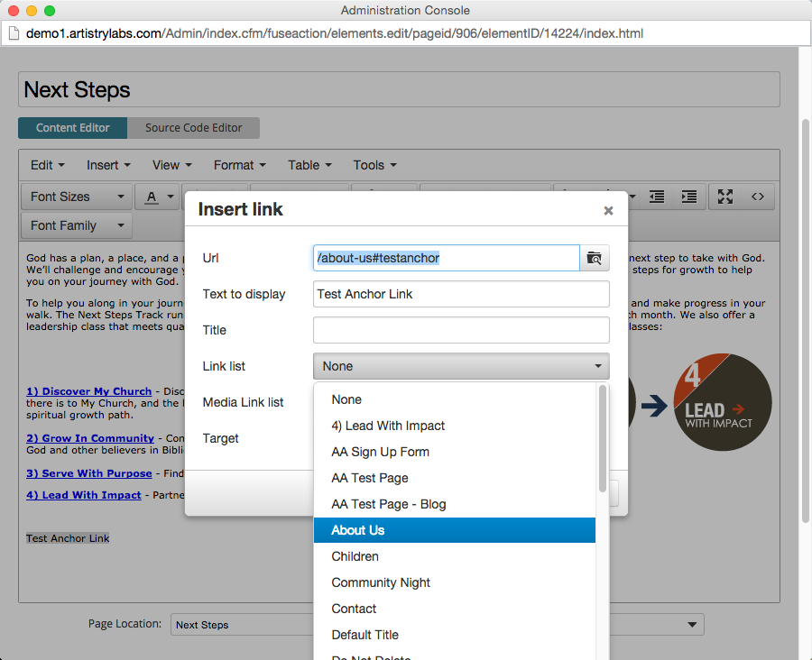Open the Font Sizes dropdown
This screenshot has height=660, width=812.
tap(77, 197)
